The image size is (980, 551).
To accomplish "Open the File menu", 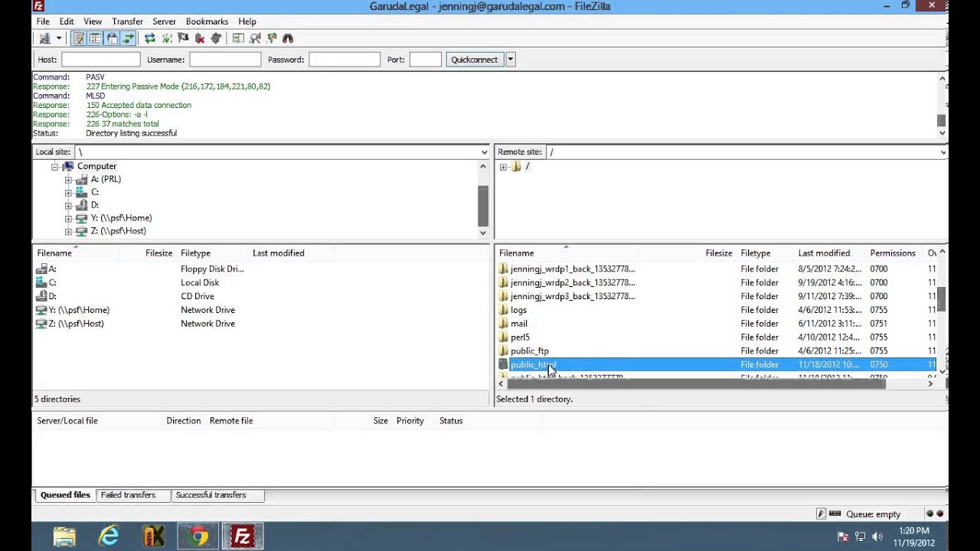I will pyautogui.click(x=43, y=21).
